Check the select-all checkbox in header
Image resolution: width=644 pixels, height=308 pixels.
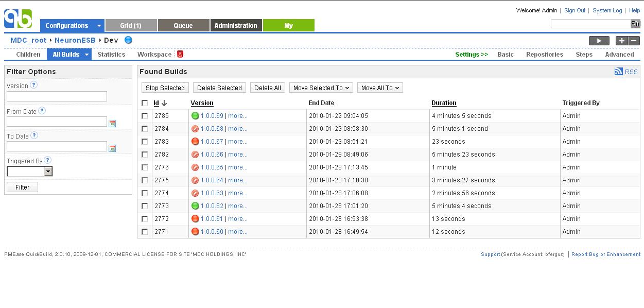pos(145,103)
